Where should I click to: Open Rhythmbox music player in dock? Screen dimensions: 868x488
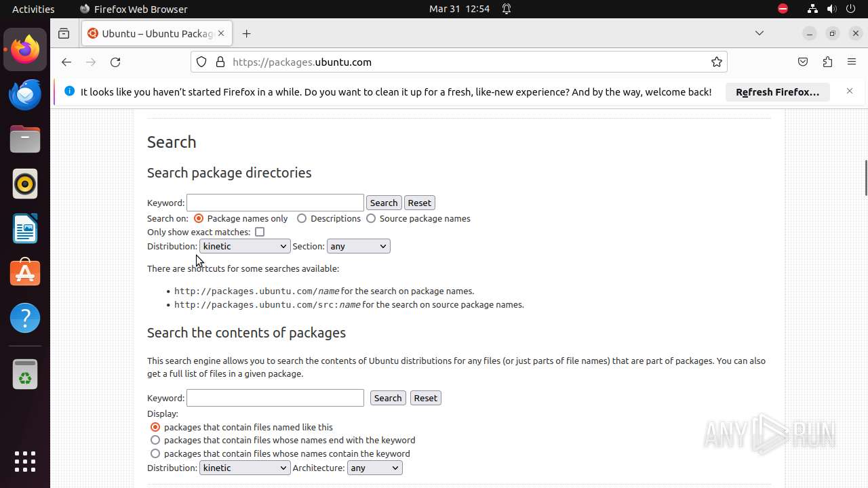(x=25, y=184)
